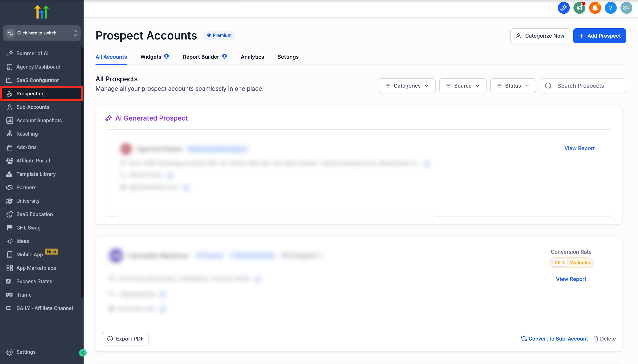Screen dimensions: 638x364
Task: Open Account Snapshots in sidebar
Action: [x=39, y=121]
